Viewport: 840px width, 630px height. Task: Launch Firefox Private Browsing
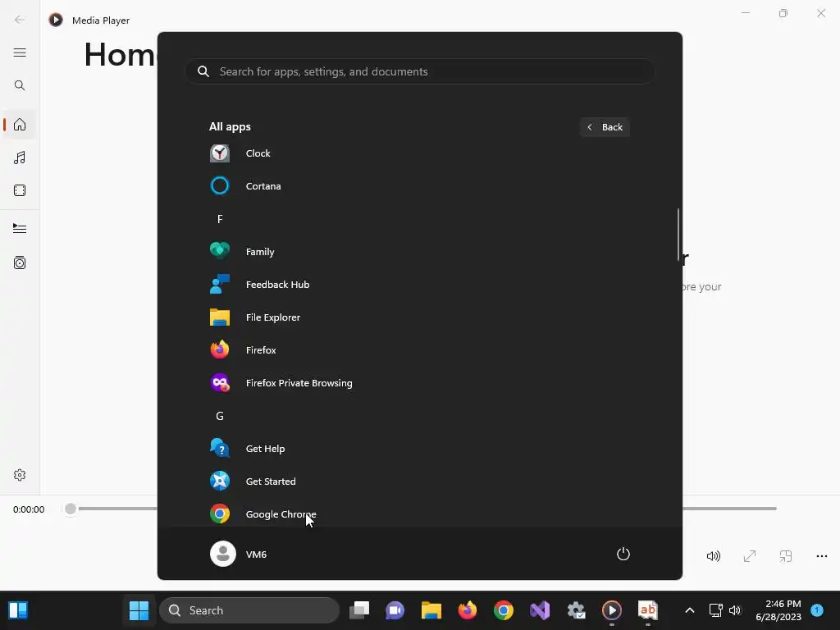tap(419, 383)
